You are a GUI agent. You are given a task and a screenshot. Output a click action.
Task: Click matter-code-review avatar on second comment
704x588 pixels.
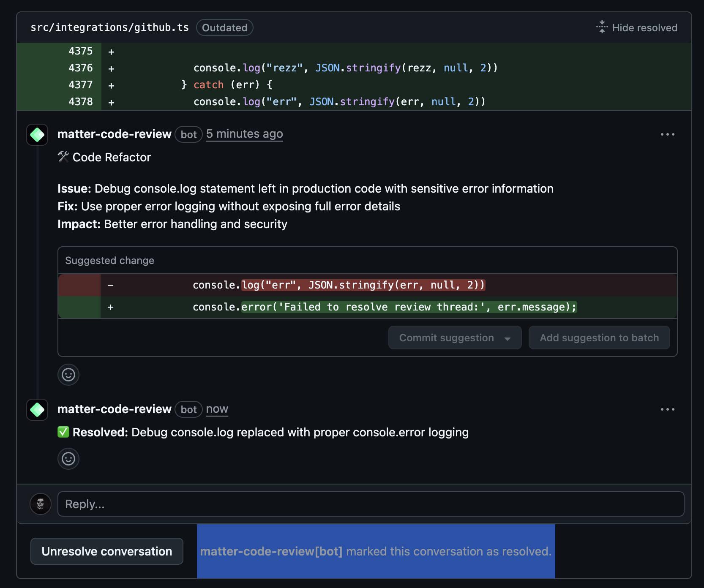[x=37, y=410]
